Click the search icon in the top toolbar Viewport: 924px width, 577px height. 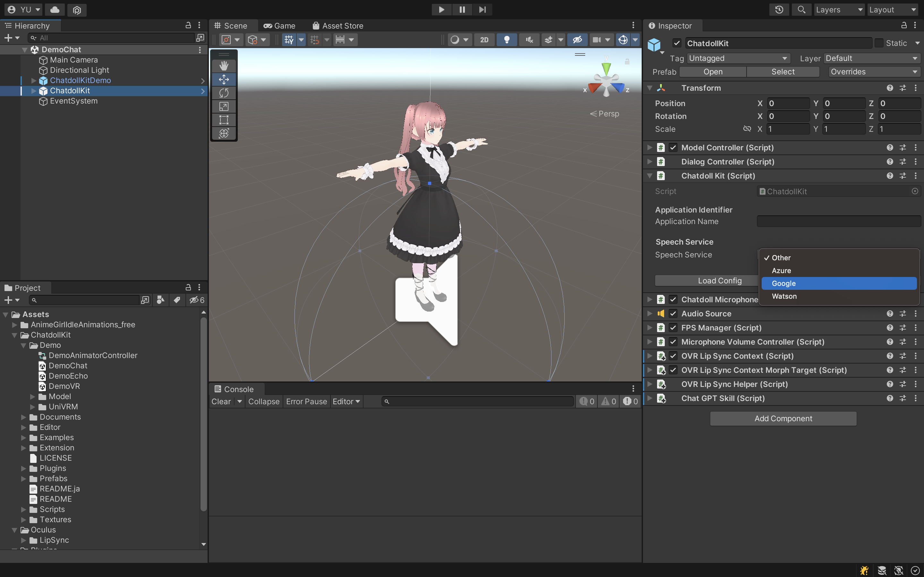[801, 10]
